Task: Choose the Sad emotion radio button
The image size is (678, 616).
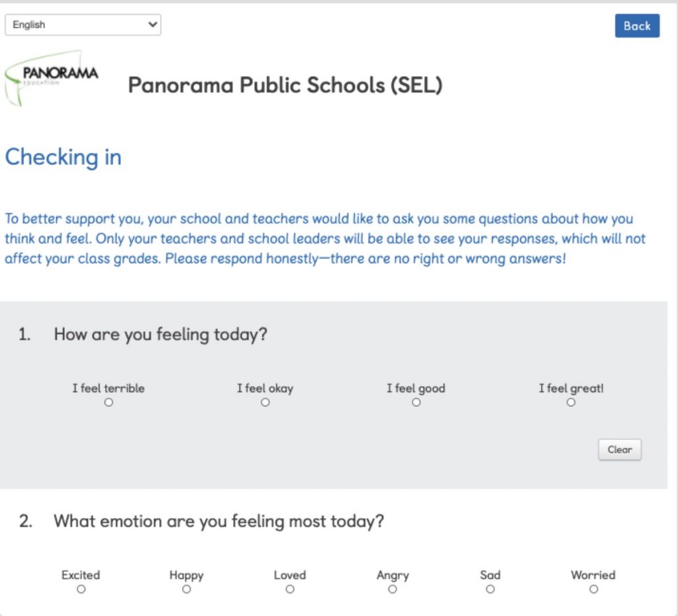Action: tap(490, 590)
